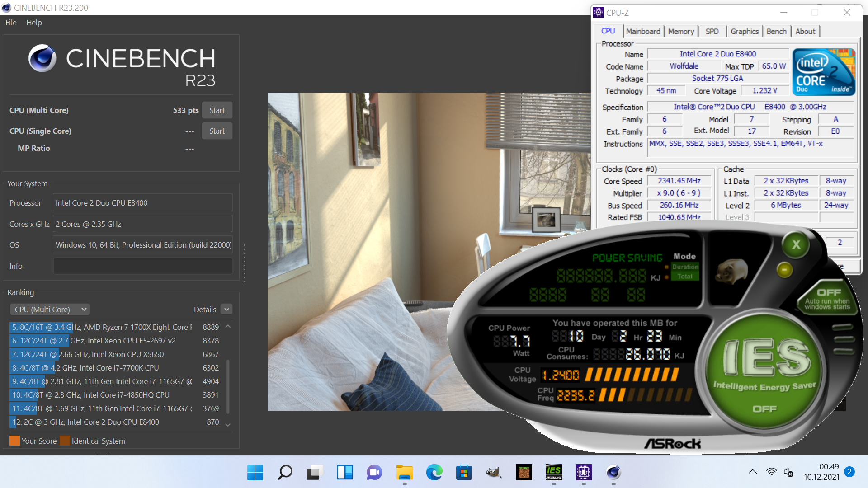Click the Info input field
Viewport: 868px width, 488px height.
tap(143, 266)
